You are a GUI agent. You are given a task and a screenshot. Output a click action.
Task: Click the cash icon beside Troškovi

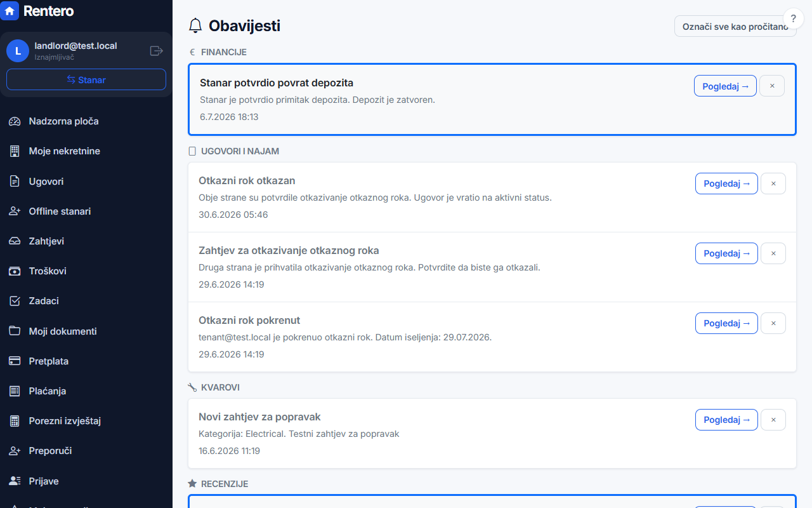(15, 271)
